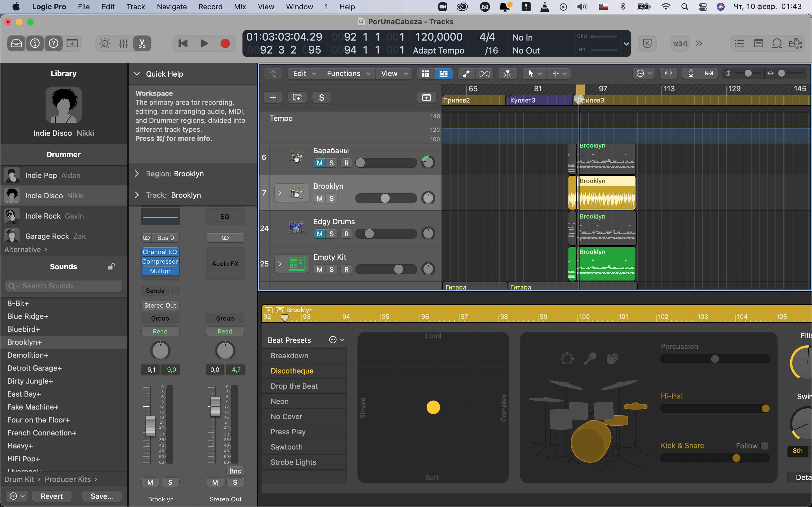This screenshot has height=507, width=812.
Task: Click the Duplicate Track icon
Action: pos(297,97)
